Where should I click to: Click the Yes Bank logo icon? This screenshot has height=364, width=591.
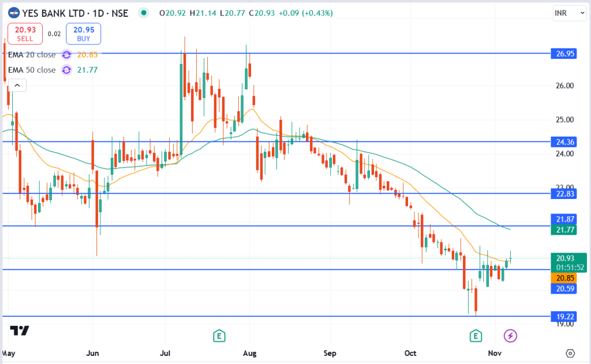(14, 13)
